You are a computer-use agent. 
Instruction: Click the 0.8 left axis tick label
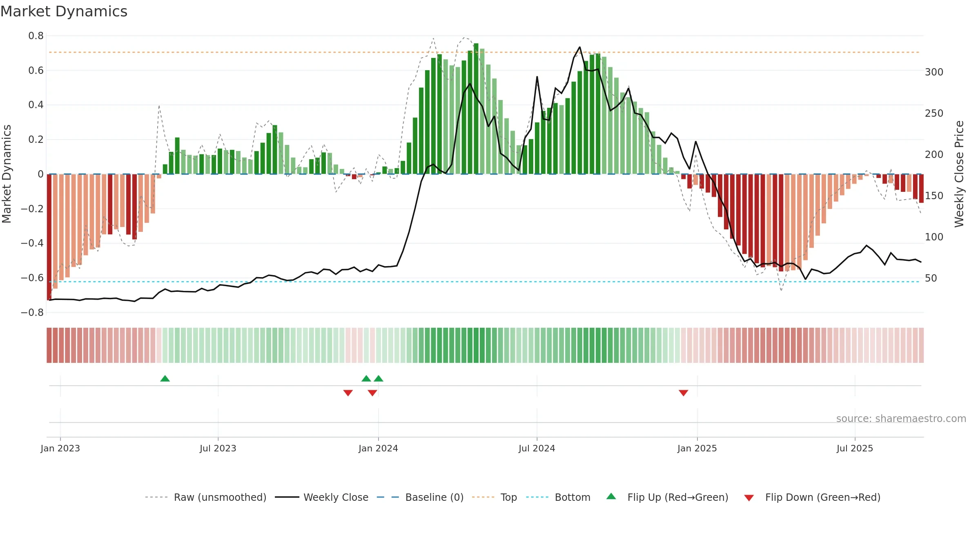(36, 36)
